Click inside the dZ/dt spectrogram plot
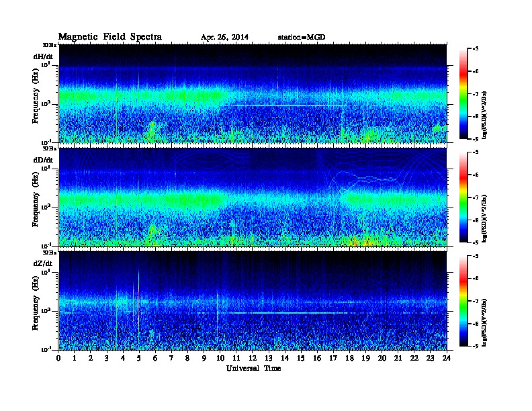532x411 pixels. pyautogui.click(x=253, y=301)
